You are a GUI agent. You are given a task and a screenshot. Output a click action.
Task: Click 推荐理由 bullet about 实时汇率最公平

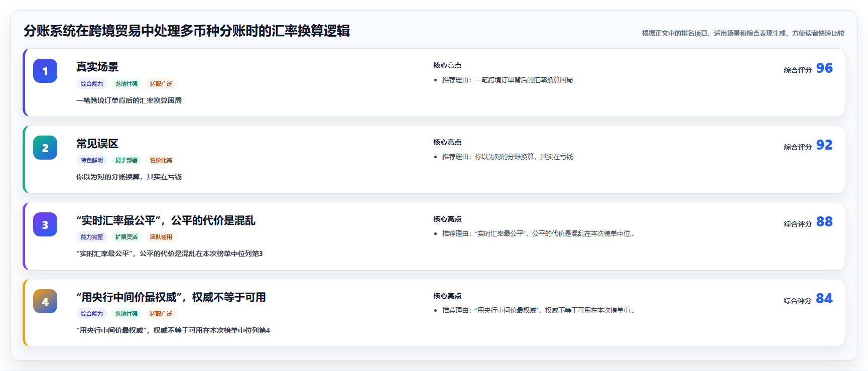538,233
